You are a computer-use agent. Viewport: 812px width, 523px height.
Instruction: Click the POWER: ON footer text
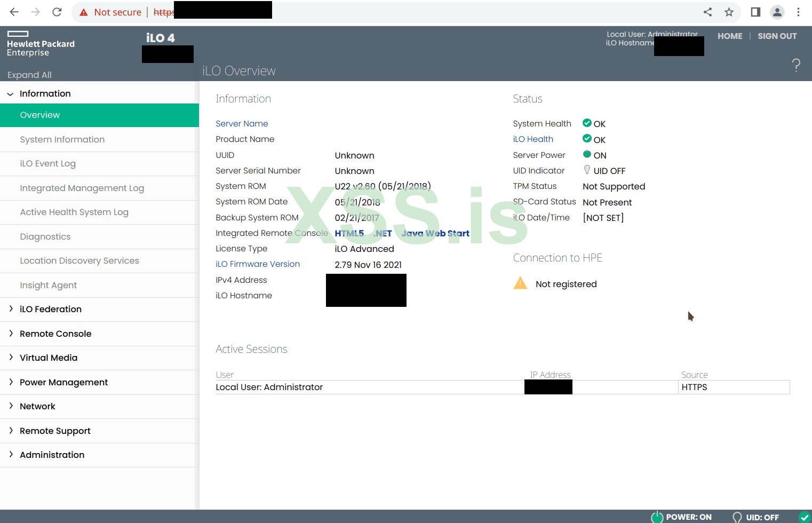click(x=689, y=517)
